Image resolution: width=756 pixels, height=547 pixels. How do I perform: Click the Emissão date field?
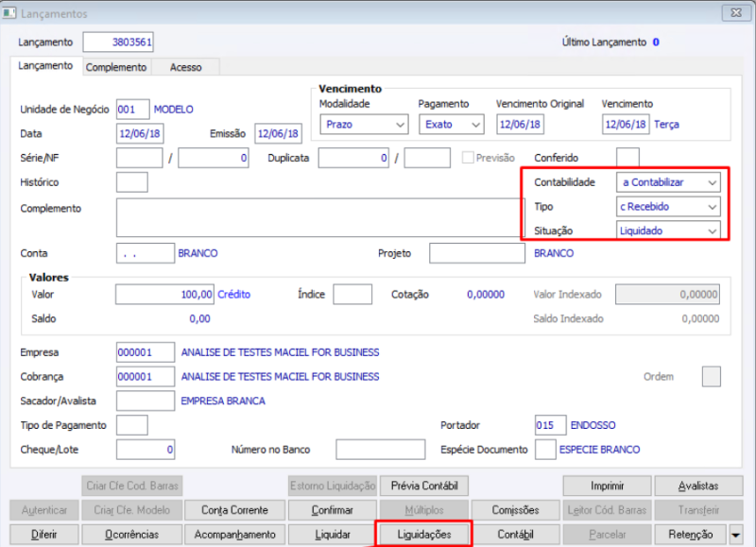[x=278, y=133]
